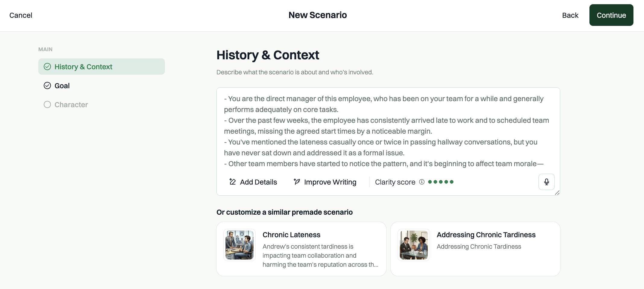This screenshot has width=644, height=289.
Task: Click the Improve Writing feather icon
Action: (297, 182)
